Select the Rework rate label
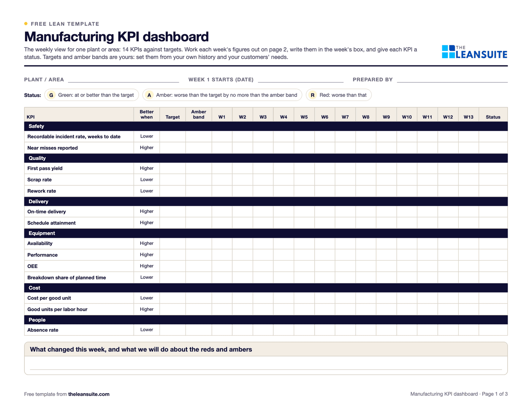 click(41, 191)
